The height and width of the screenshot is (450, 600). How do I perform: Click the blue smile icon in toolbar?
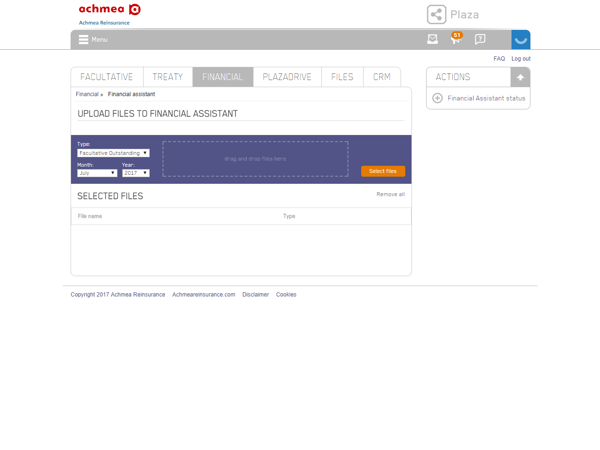click(x=520, y=40)
